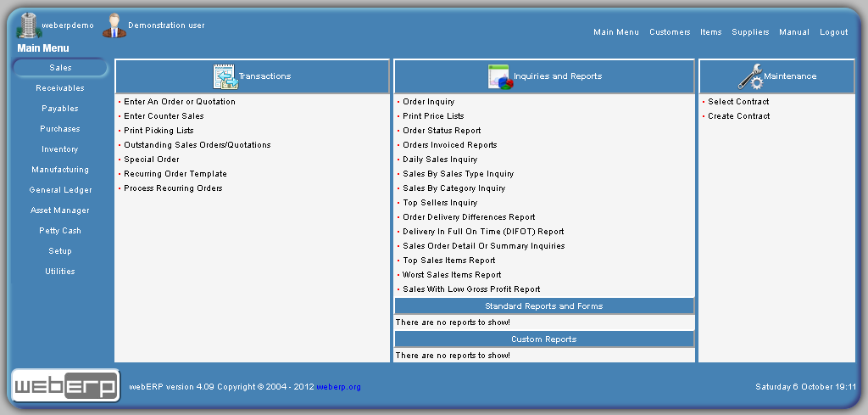
Task: Open Daily Sales Inquiry
Action: tap(440, 160)
